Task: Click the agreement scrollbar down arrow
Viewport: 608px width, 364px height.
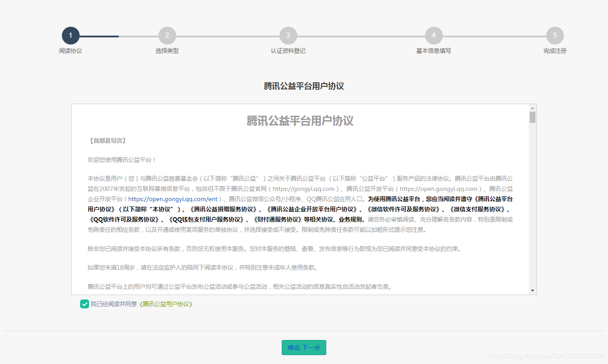Action: pos(532,291)
